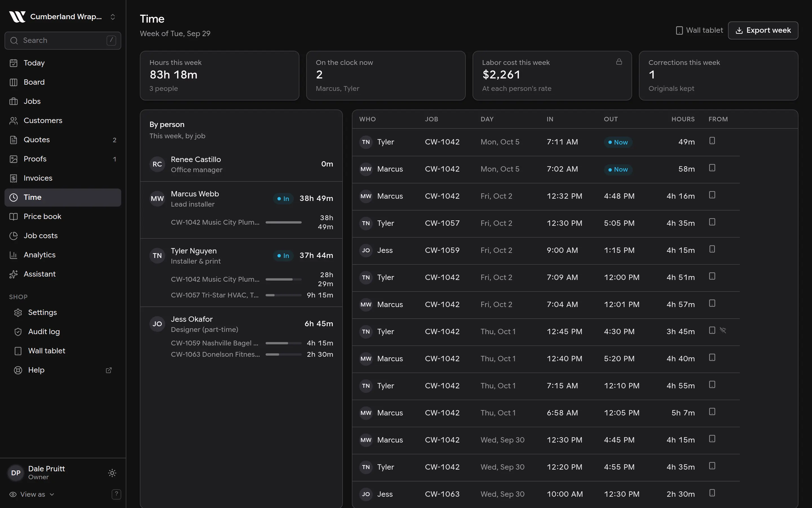The width and height of the screenshot is (812, 508).
Task: Open the sidebar Wall tablet entry
Action: tap(63, 351)
